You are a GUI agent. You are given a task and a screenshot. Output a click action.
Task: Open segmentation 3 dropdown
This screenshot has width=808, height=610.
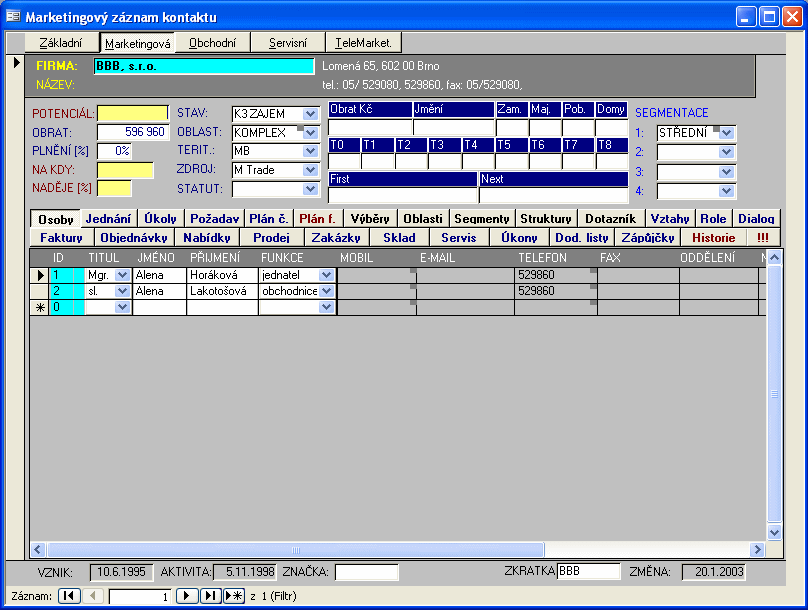tap(727, 172)
